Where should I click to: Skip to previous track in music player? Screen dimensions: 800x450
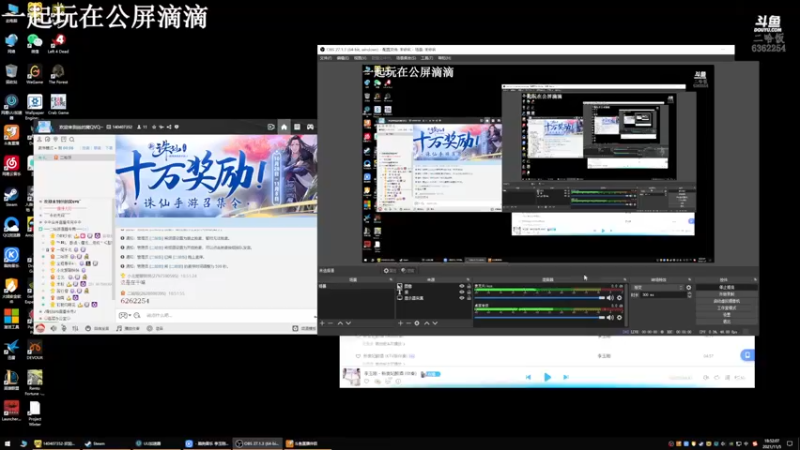[x=528, y=377]
